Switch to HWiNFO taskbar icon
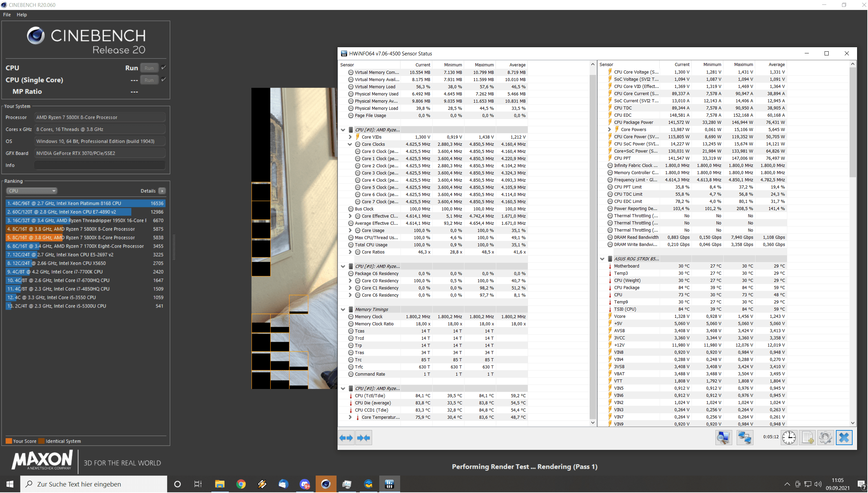The height and width of the screenshot is (493, 868). 389,484
